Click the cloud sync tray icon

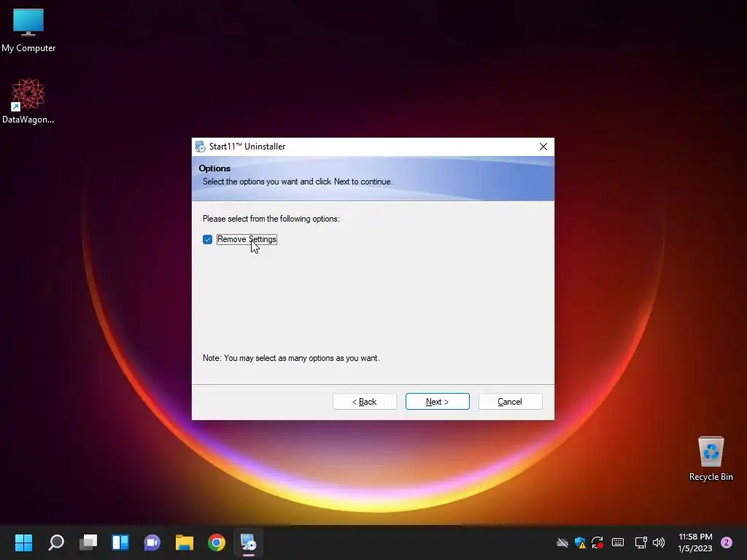(x=562, y=542)
